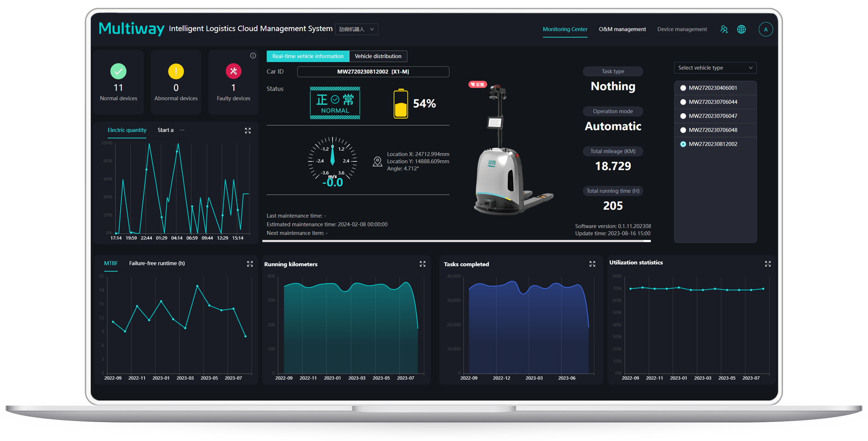
Task: Open Device management
Action: 682,29
